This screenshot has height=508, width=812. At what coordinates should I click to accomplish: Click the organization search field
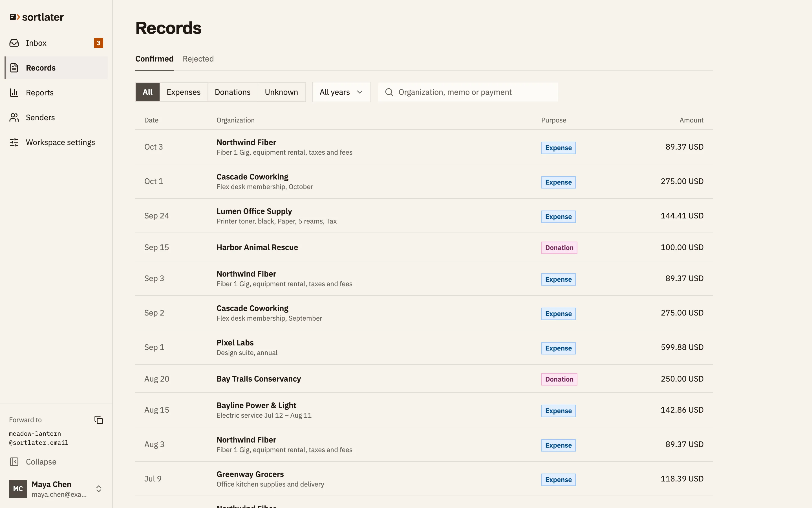[x=468, y=92]
